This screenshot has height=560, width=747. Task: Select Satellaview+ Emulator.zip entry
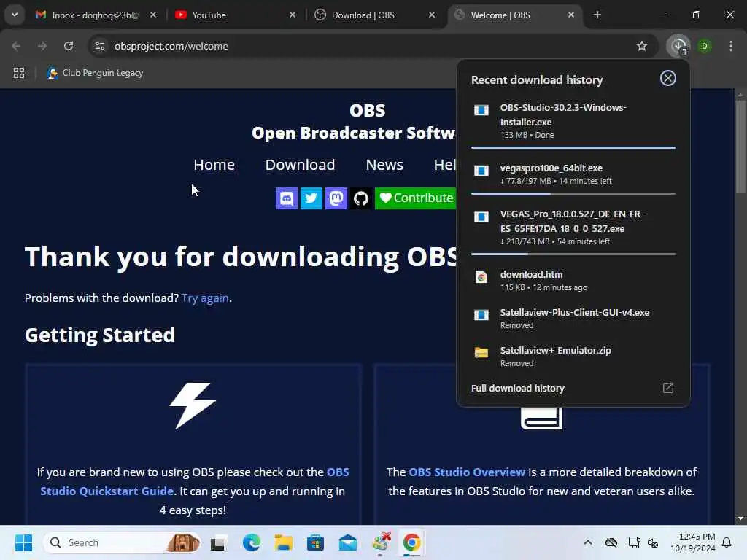(573, 356)
